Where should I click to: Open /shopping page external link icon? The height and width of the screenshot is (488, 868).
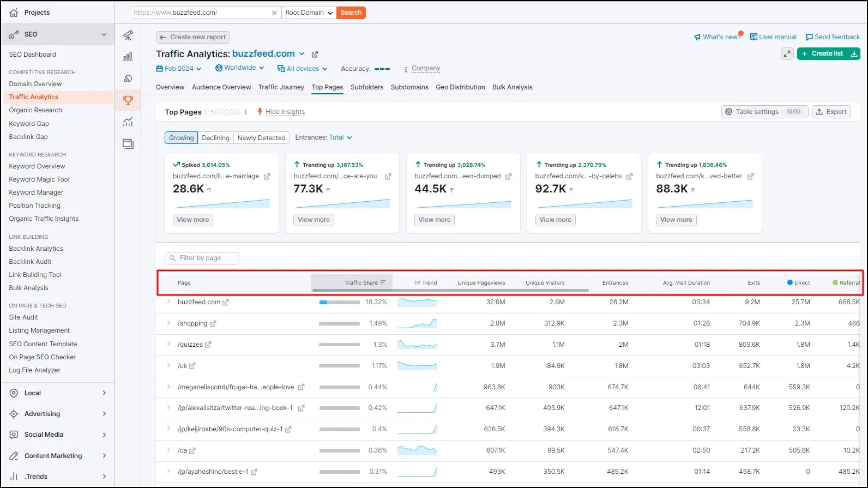coord(213,324)
